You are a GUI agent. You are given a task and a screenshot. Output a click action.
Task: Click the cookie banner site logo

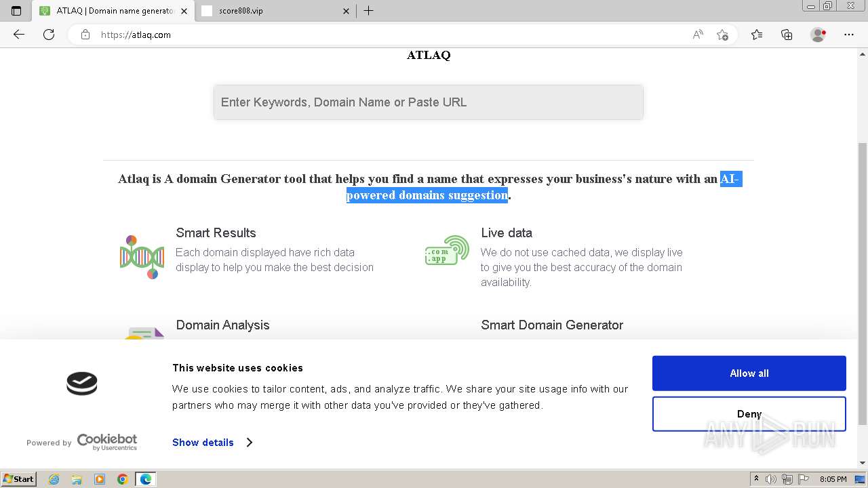[x=82, y=384]
